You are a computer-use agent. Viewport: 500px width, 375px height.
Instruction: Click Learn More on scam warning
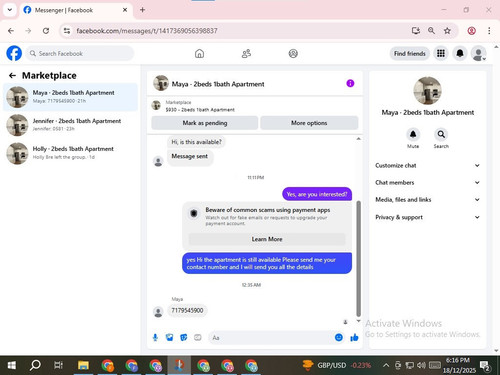coord(267,239)
